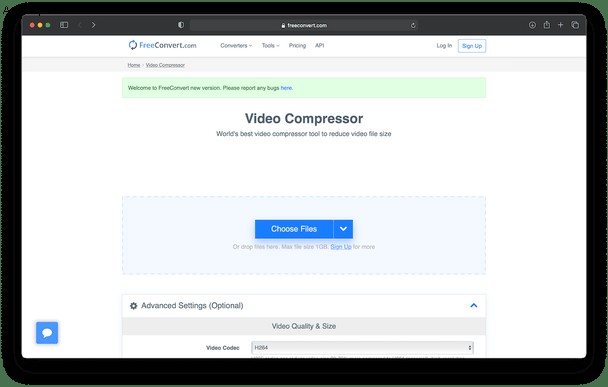Show the tab overview icon
Image resolution: width=608 pixels, height=387 pixels.
click(575, 25)
